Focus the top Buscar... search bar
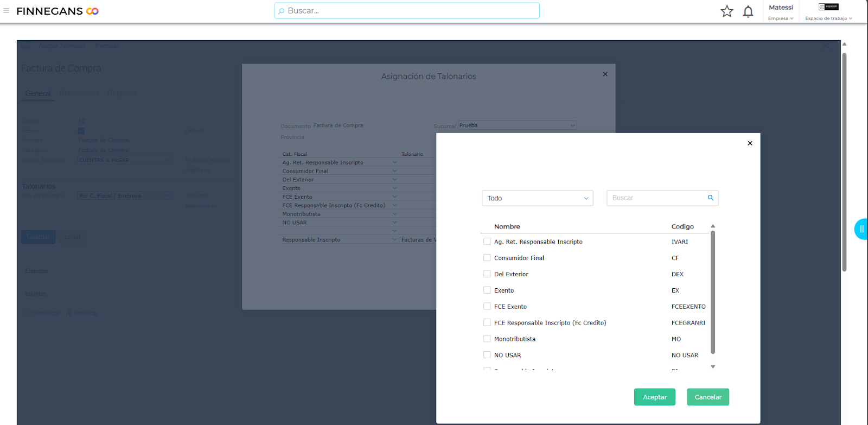868x425 pixels. (407, 11)
